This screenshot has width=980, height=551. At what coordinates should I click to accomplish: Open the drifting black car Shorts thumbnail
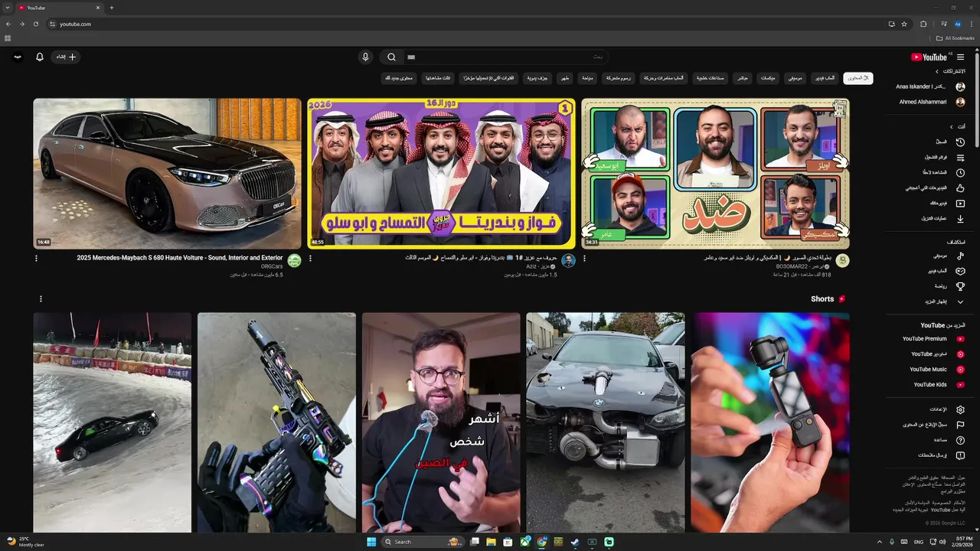point(113,422)
